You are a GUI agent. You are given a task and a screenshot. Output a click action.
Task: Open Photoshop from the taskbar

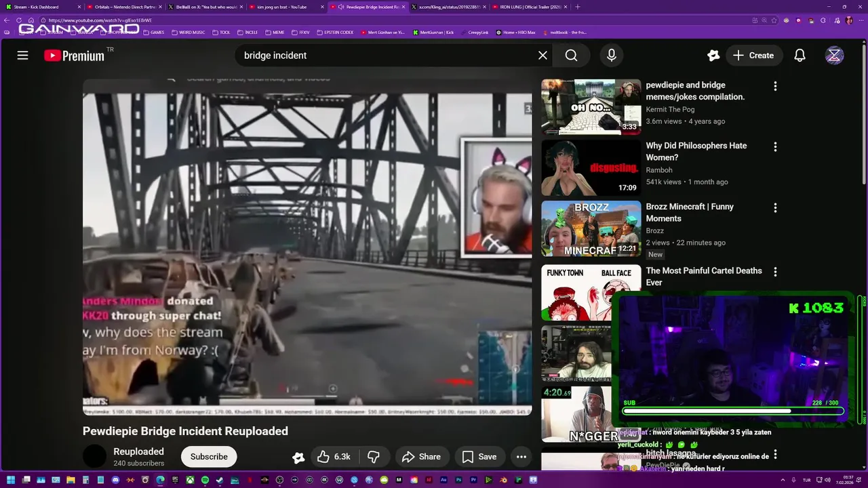tap(458, 480)
